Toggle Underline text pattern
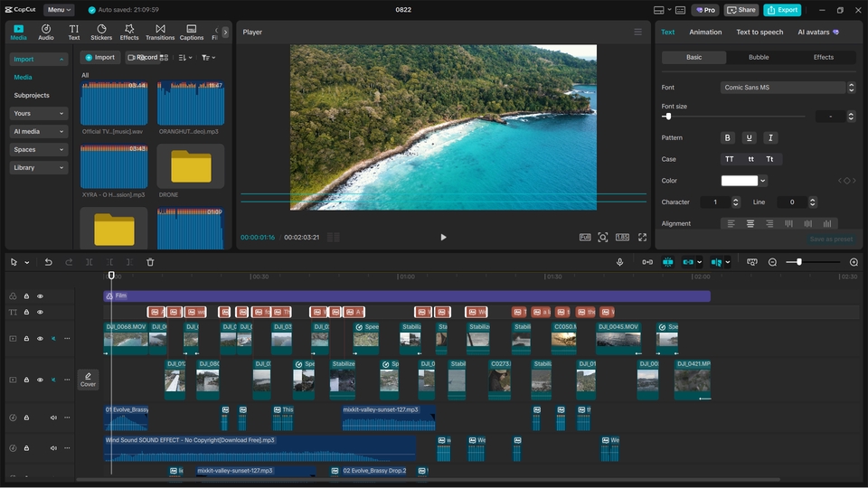The width and height of the screenshot is (868, 488). 749,137
